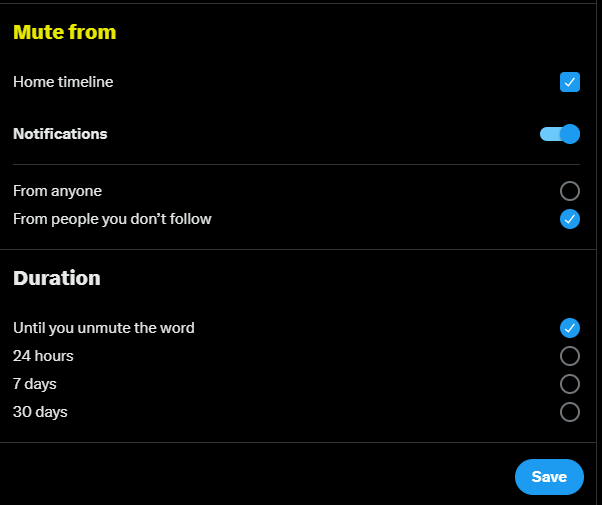Image resolution: width=602 pixels, height=505 pixels.
Task: Click the Home timeline label text
Action: tap(63, 82)
